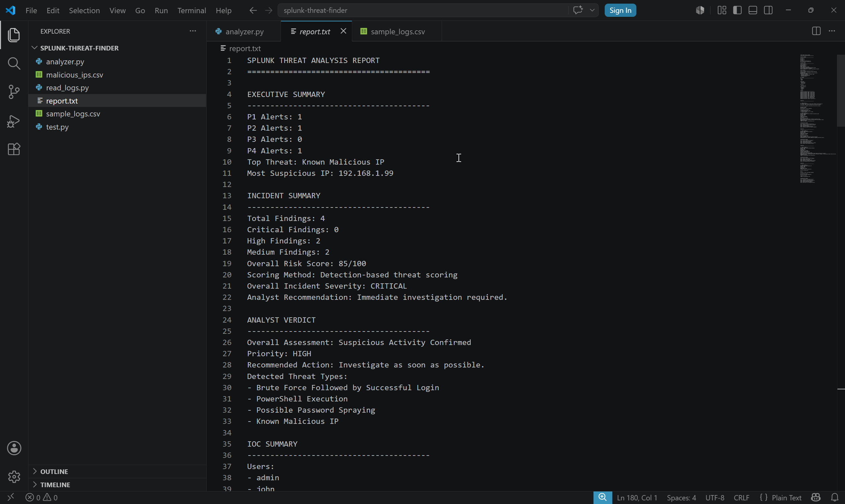Go to line via Ln 180, Col 1
845x504 pixels.
[637, 497]
